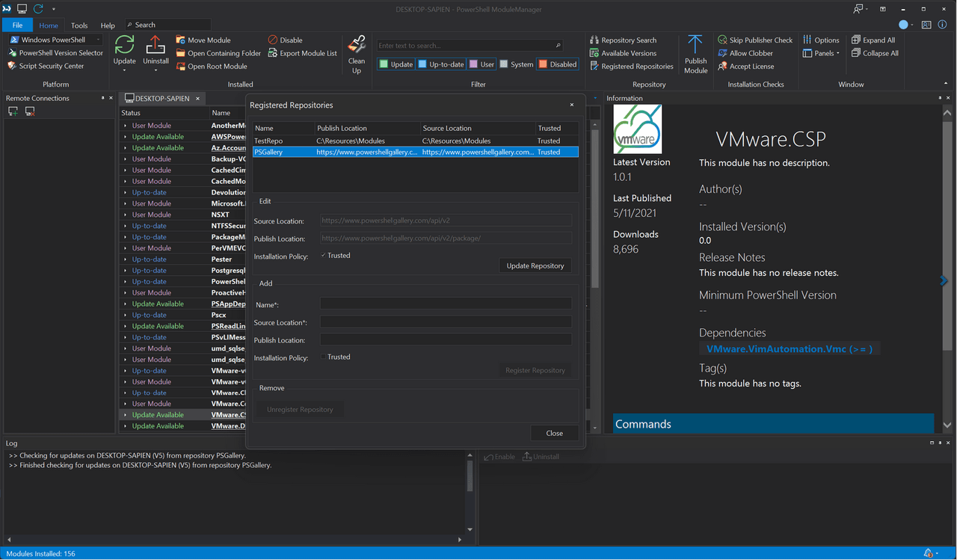Viewport: 957px width, 560px height.
Task: Toggle Accept License
Action: 746,67
